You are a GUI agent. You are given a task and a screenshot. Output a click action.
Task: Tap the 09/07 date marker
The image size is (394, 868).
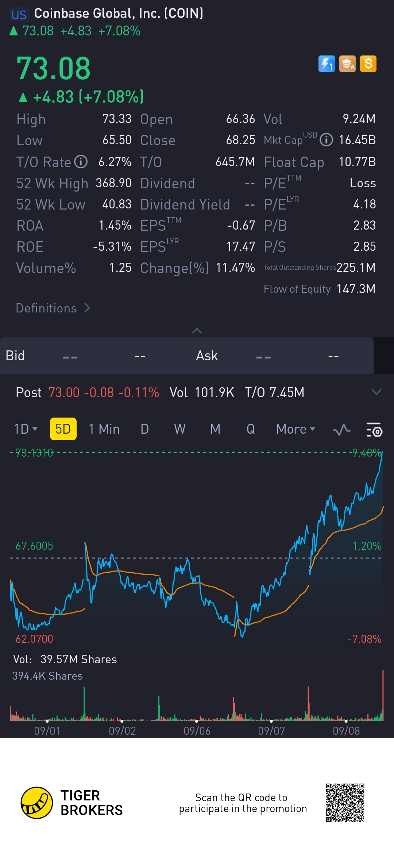tap(271, 731)
